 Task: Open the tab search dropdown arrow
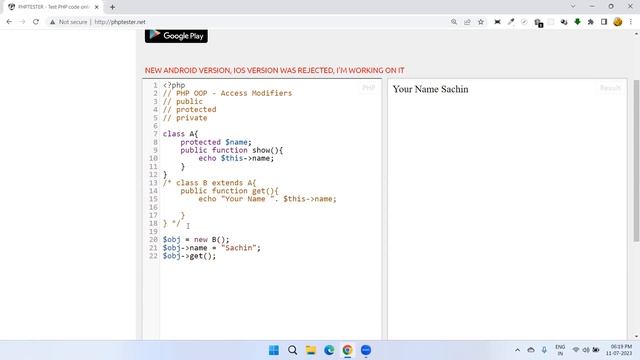pos(573,6)
